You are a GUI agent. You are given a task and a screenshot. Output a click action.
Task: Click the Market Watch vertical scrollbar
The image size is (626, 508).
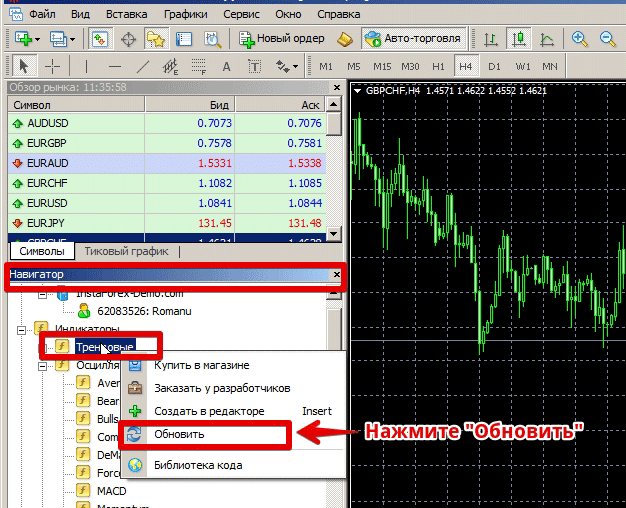pyautogui.click(x=334, y=170)
